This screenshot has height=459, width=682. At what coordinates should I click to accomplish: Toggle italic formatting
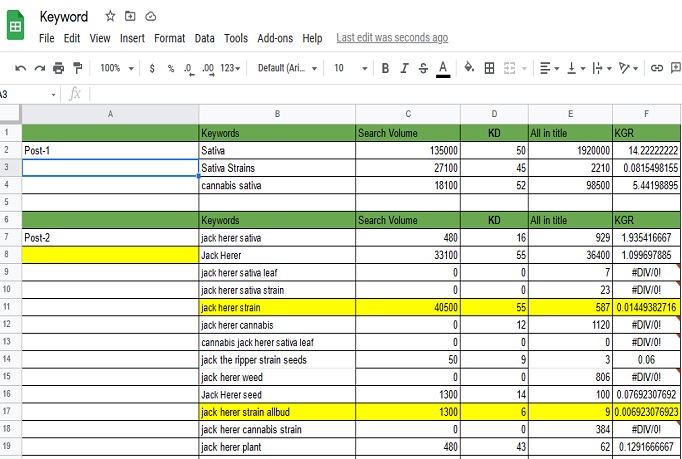(x=404, y=68)
